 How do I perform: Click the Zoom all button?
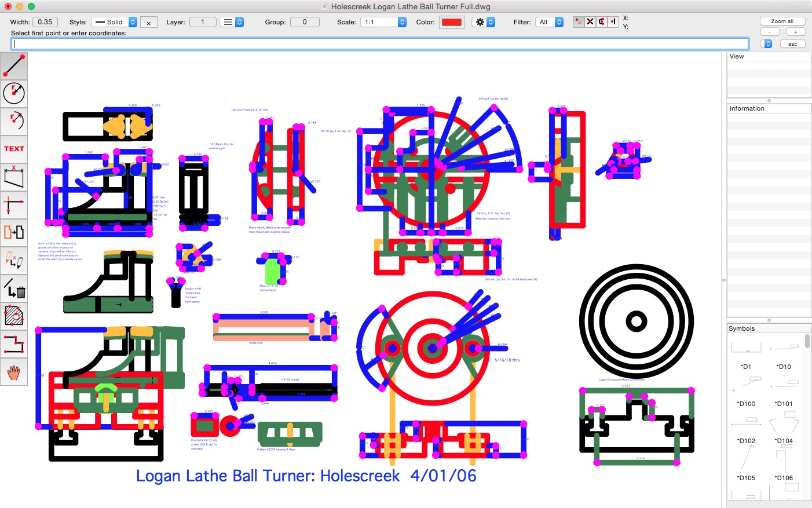pyautogui.click(x=782, y=21)
